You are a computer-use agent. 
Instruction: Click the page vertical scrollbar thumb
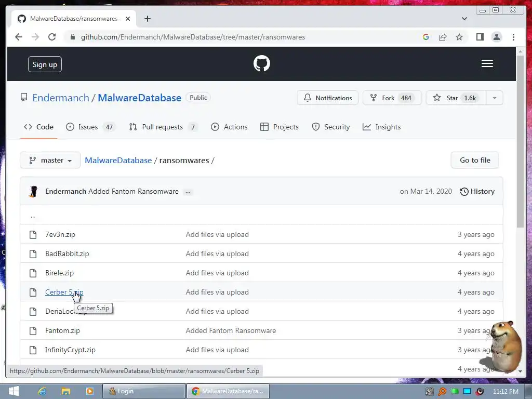520,141
